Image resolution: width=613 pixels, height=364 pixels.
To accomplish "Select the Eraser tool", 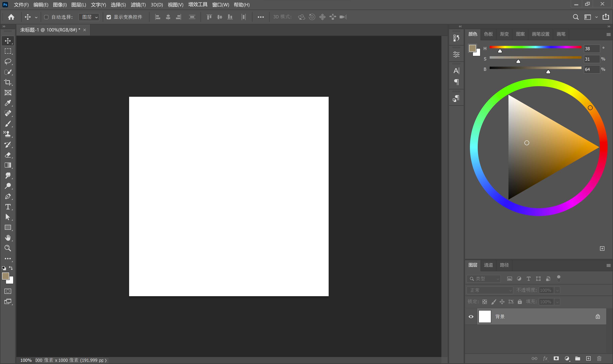I will (8, 155).
